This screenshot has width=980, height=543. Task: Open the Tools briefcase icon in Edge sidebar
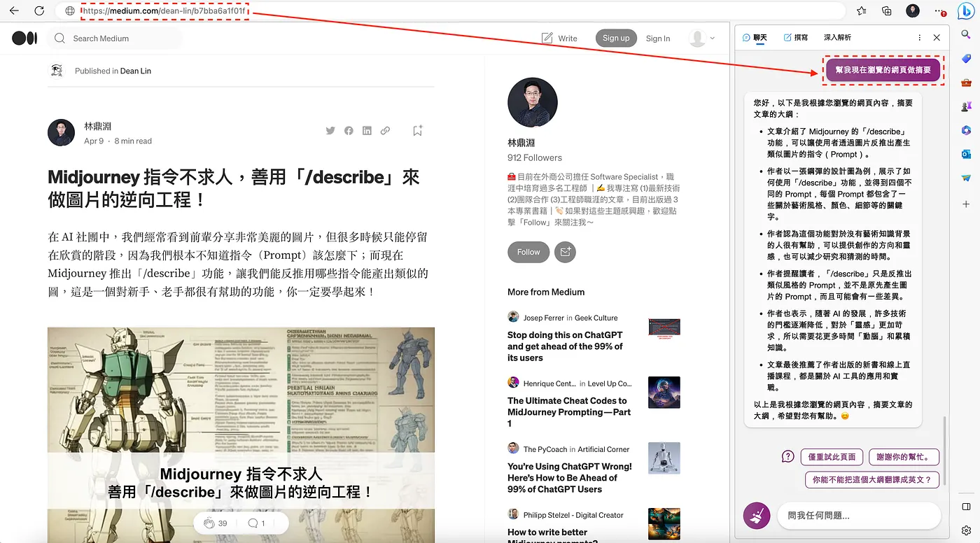pos(967,83)
